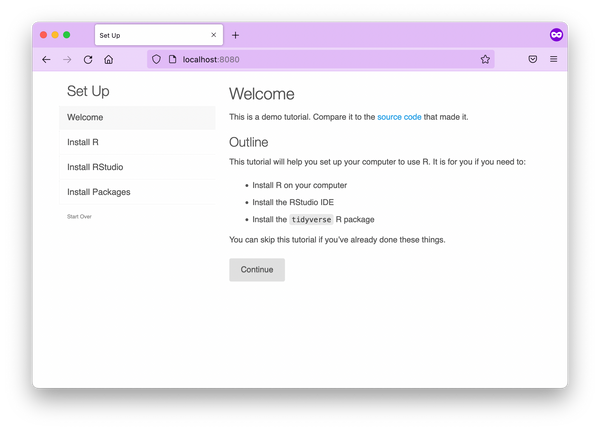Image resolution: width=600 pixels, height=431 pixels.
Task: Go to Install R section
Action: [137, 142]
